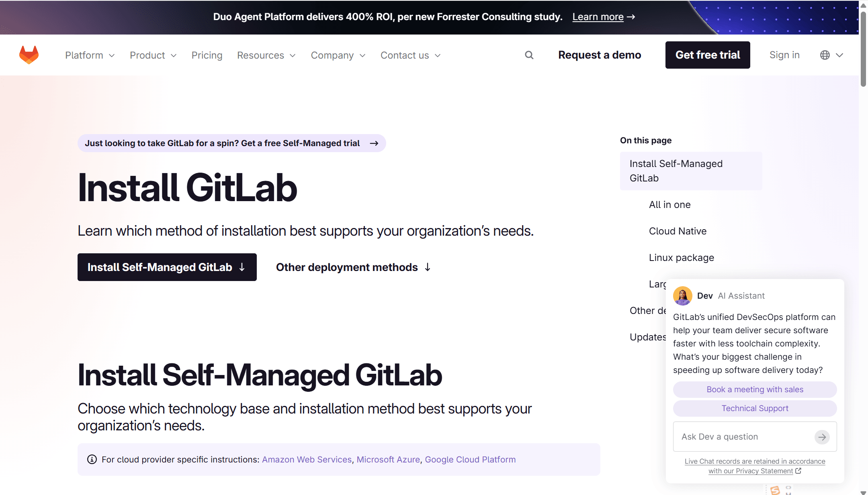
Task: Open Google Cloud Platform instructions
Action: (x=470, y=459)
